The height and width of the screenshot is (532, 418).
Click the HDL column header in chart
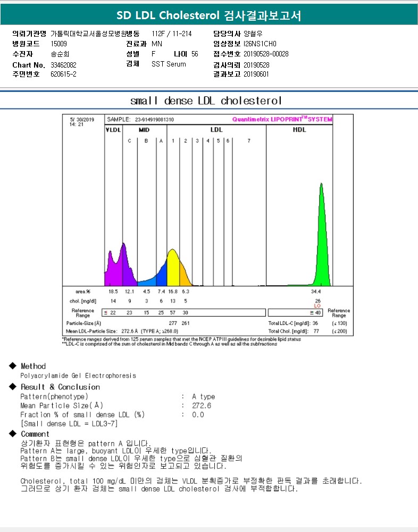pos(299,129)
